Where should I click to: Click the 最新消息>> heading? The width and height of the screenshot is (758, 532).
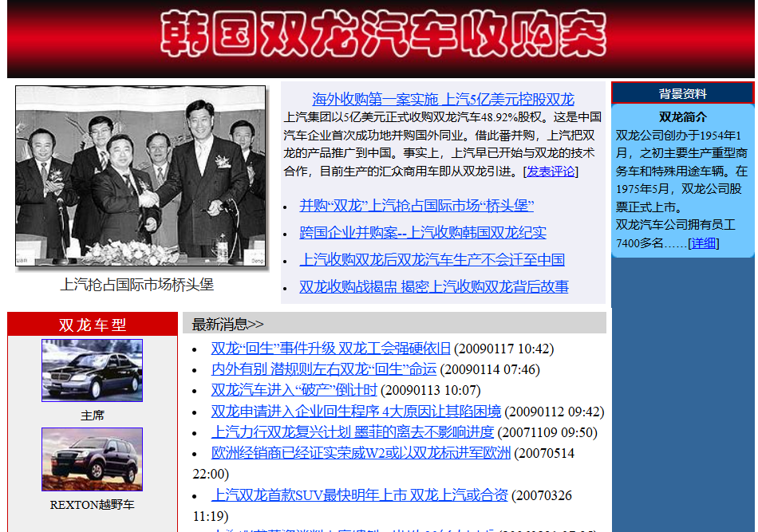click(227, 325)
